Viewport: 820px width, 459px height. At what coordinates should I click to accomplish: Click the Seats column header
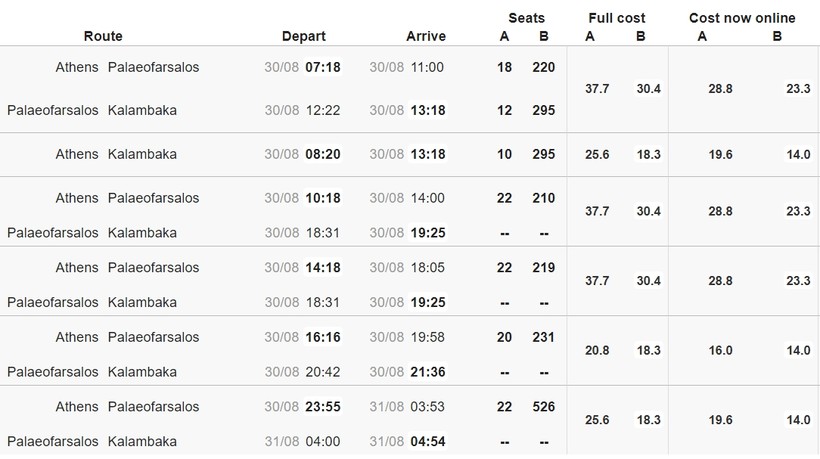coord(526,18)
